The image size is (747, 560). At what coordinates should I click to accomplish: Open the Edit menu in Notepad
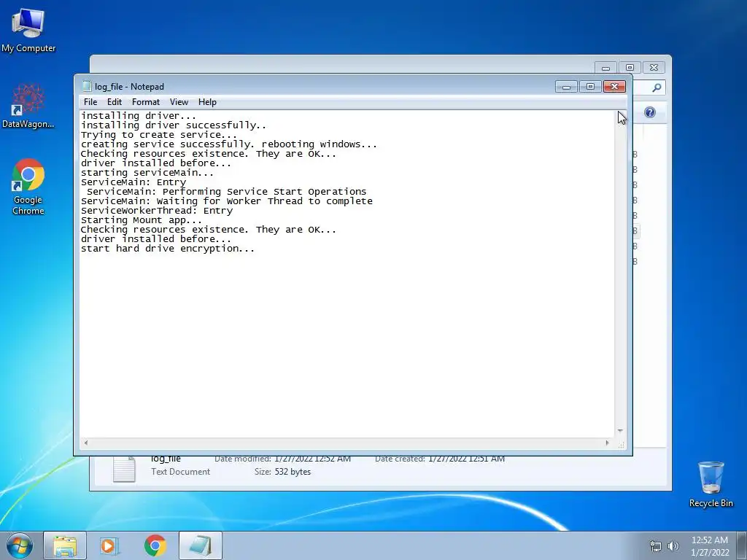click(115, 102)
